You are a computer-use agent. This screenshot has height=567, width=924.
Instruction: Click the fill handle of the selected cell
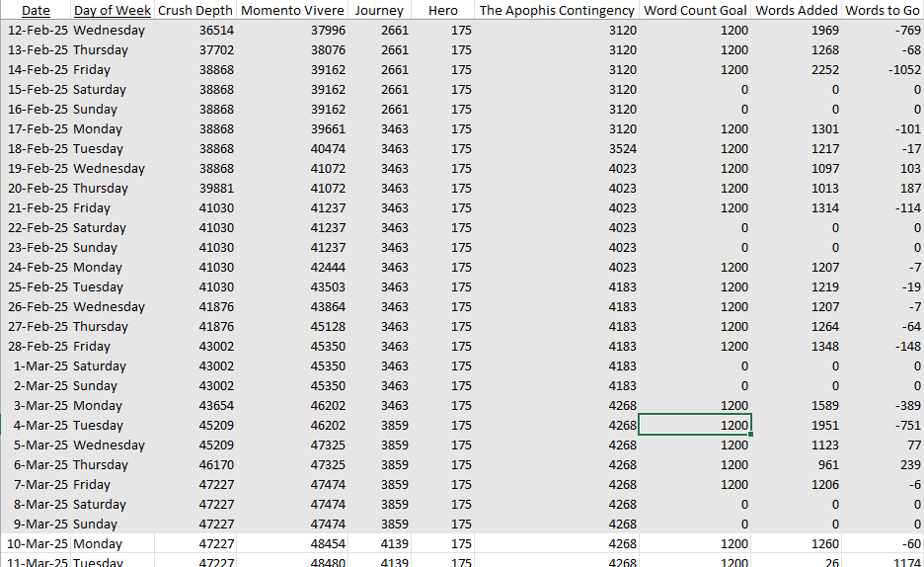click(x=751, y=434)
